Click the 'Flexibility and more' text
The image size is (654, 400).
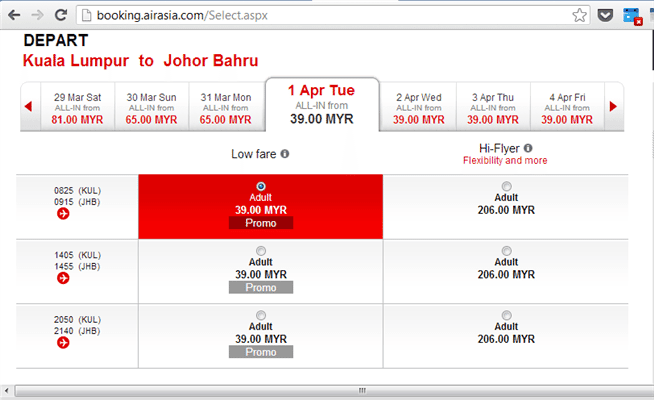(x=505, y=161)
